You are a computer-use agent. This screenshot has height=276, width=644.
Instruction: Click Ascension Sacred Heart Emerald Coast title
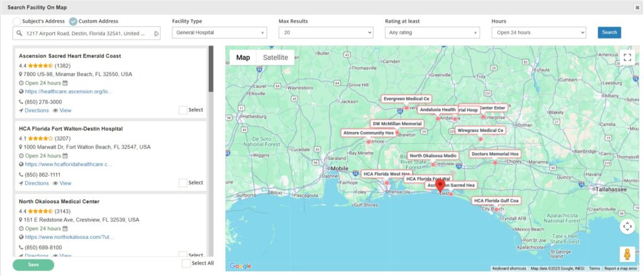70,56
